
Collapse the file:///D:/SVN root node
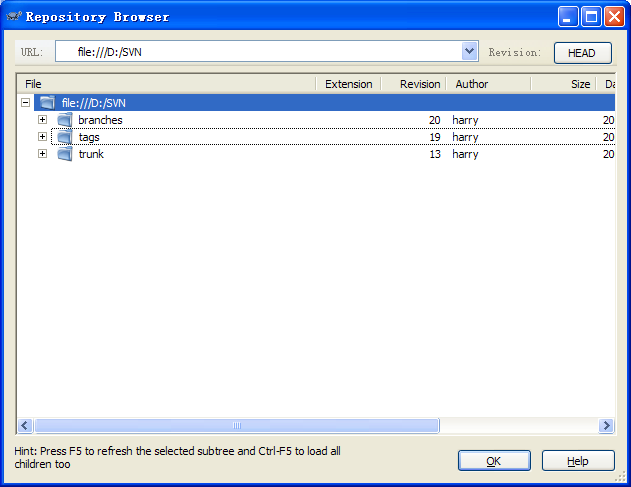coord(25,103)
